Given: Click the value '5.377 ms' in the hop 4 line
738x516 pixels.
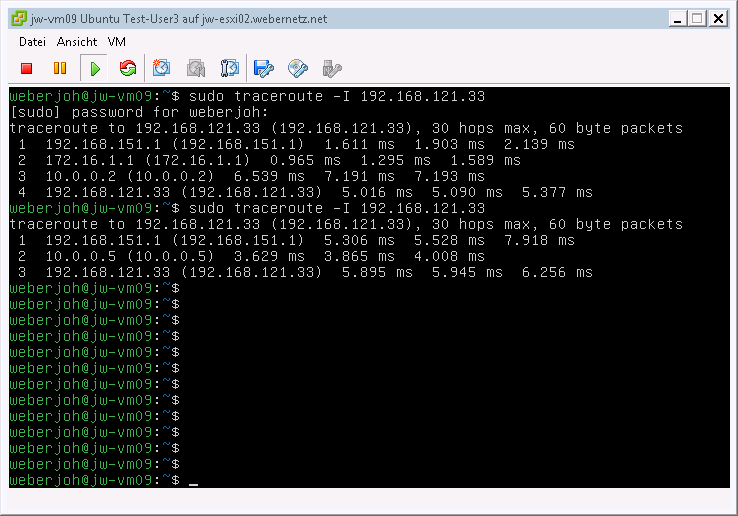Looking at the screenshot, I should [x=557, y=192].
